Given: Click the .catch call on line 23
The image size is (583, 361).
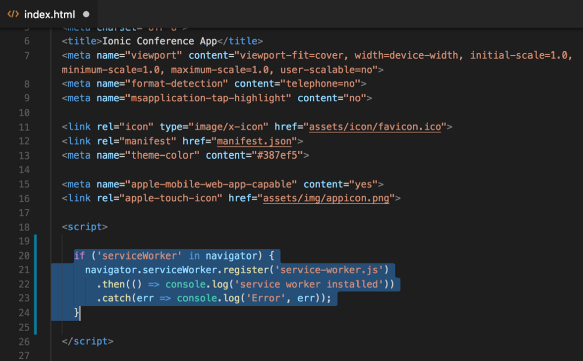Looking at the screenshot, I should pos(113,298).
